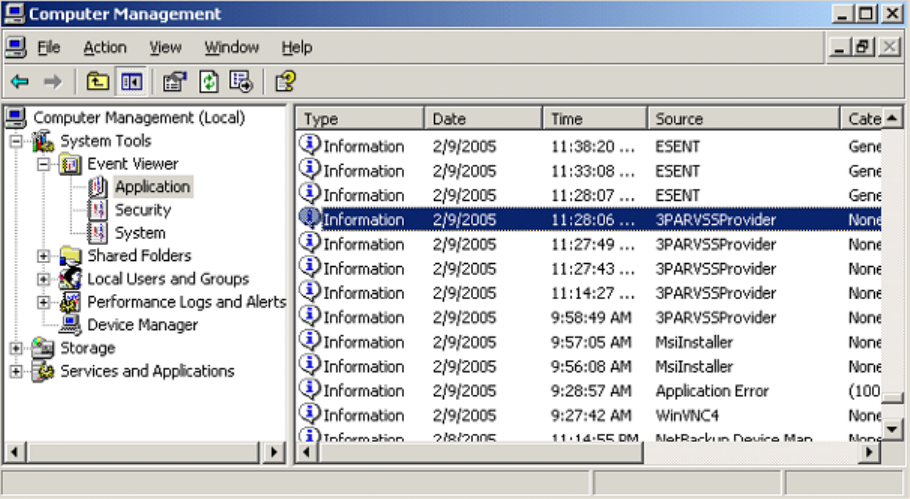
Task: Open Device Manager in the tree
Action: [x=142, y=325]
